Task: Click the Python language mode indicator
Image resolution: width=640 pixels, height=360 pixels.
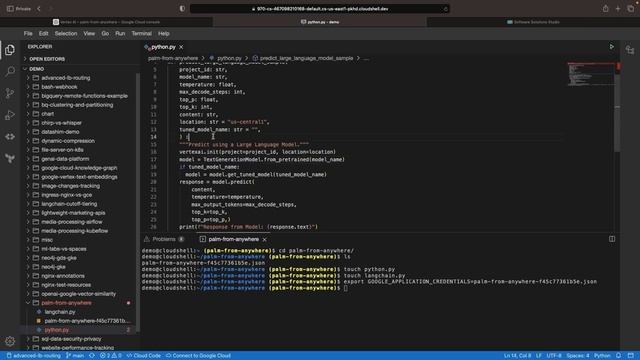Action: pos(602,356)
